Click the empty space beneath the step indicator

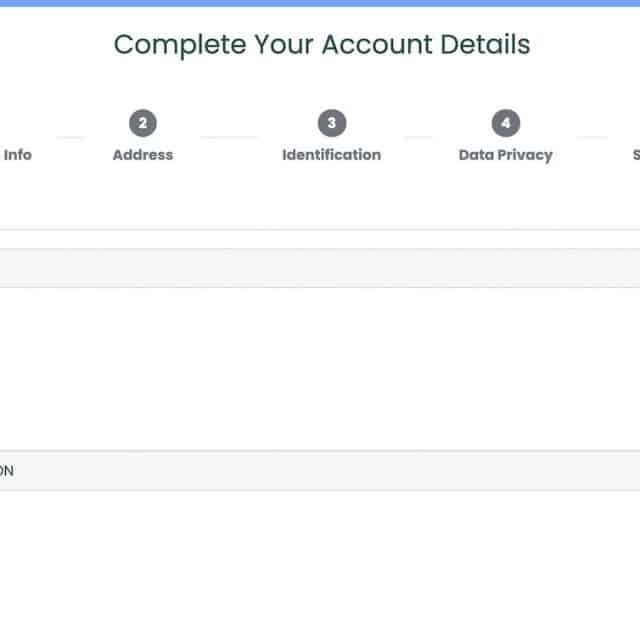pos(320,200)
